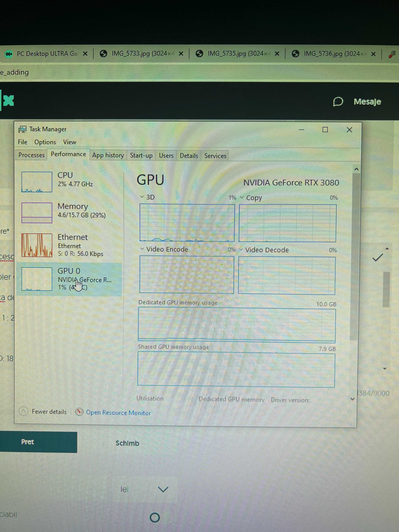Click the globe favicon on IMG_5733 tab
The image size is (399, 532).
tap(103, 53)
